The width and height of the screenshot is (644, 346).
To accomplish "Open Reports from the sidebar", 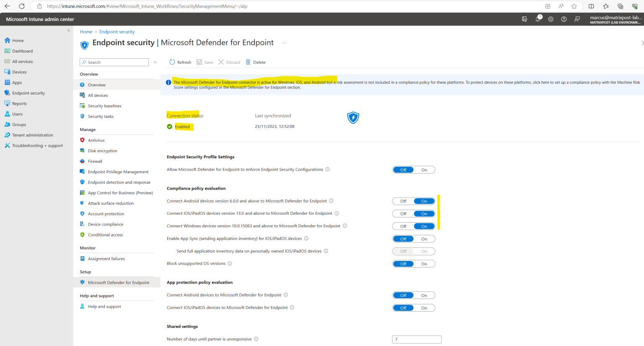I will coord(19,103).
